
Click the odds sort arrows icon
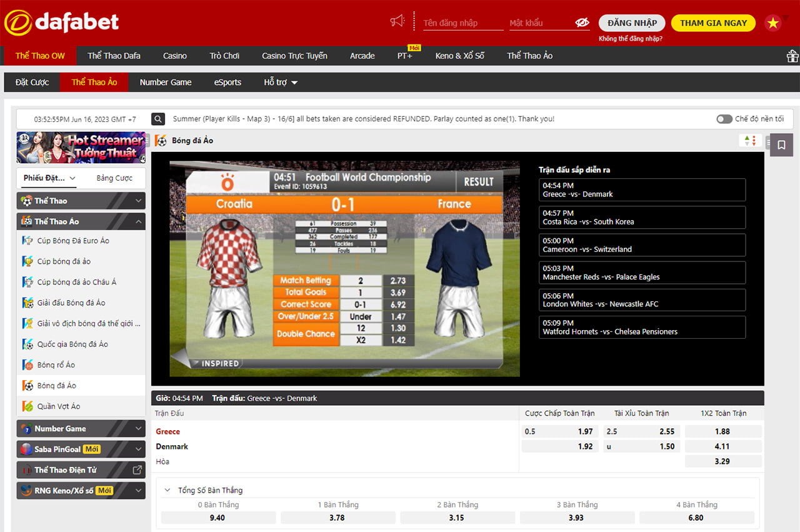coord(749,141)
